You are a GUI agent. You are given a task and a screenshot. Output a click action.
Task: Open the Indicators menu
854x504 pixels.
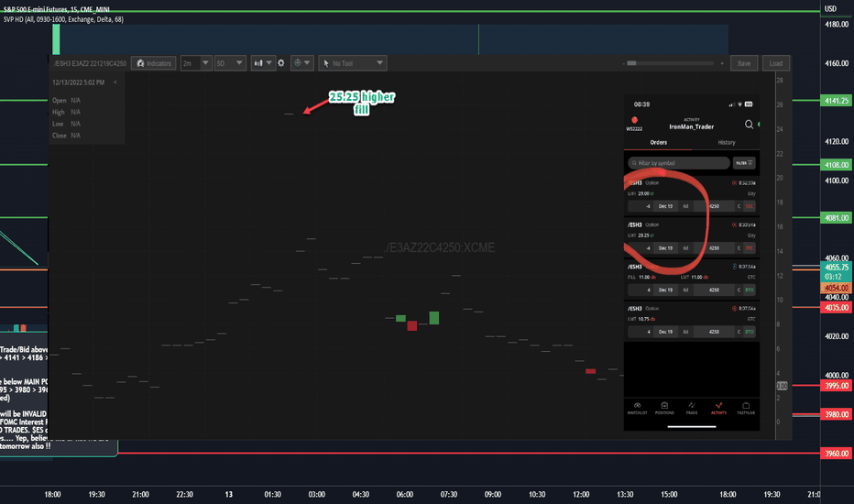point(154,63)
